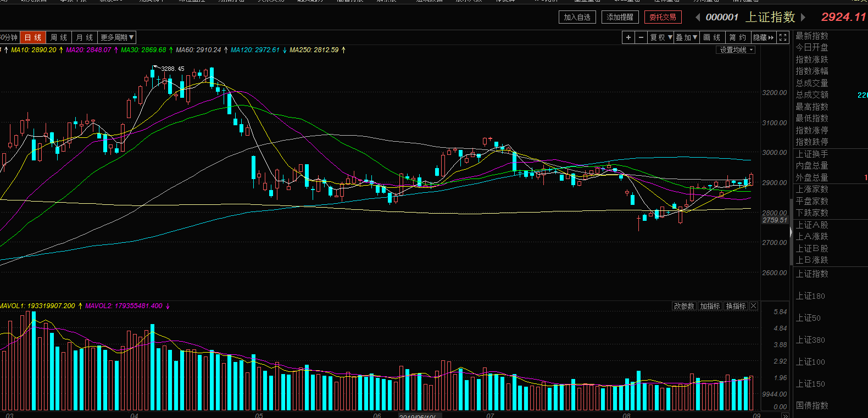Expand 更多周期 period dropdown
Screen dimensions: 868x418
pyautogui.click(x=117, y=37)
